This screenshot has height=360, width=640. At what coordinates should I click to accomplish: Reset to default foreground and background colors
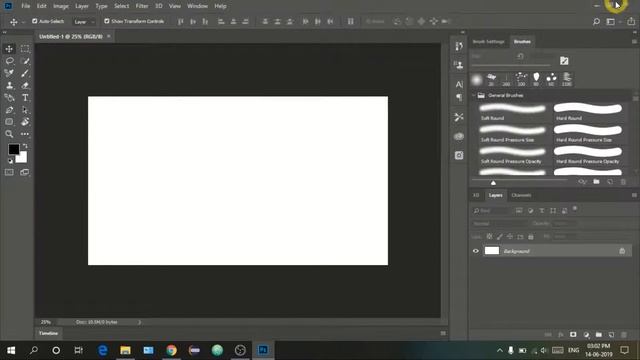pyautogui.click(x=10, y=161)
